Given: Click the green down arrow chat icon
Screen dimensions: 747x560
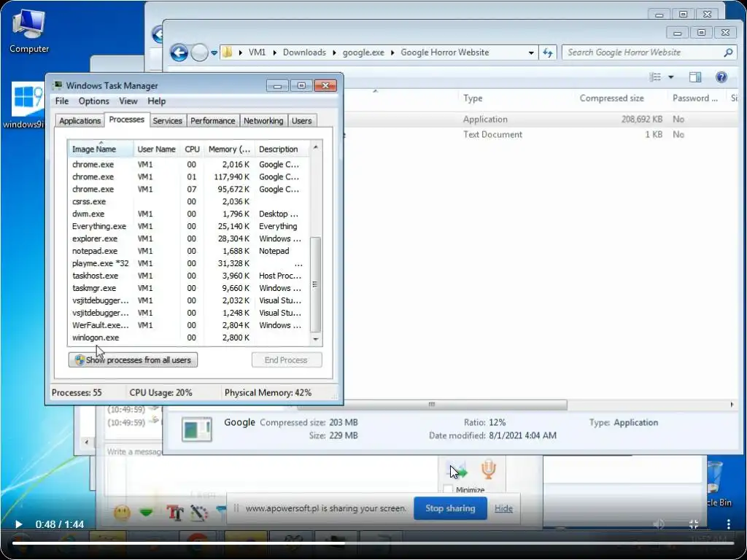Looking at the screenshot, I should [146, 513].
